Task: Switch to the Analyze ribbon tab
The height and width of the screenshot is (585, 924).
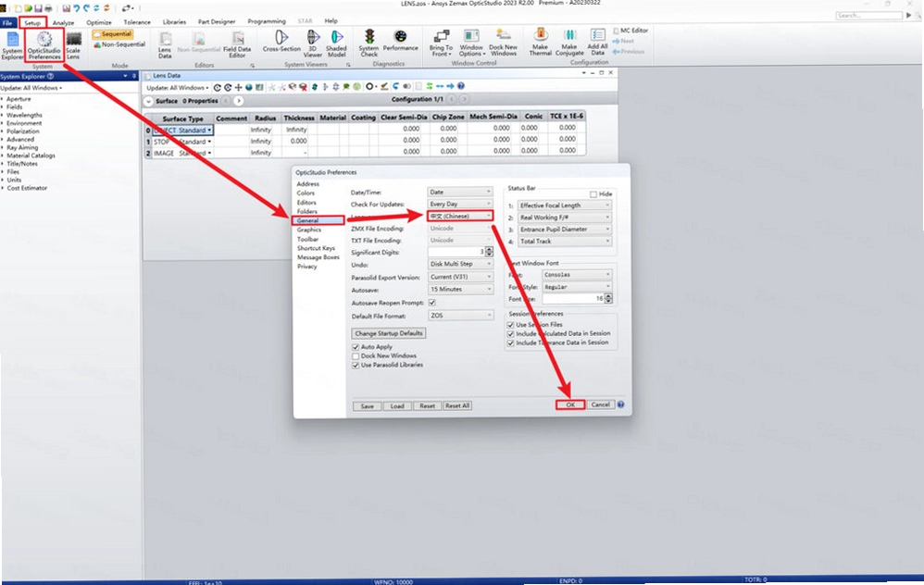Action: click(63, 22)
